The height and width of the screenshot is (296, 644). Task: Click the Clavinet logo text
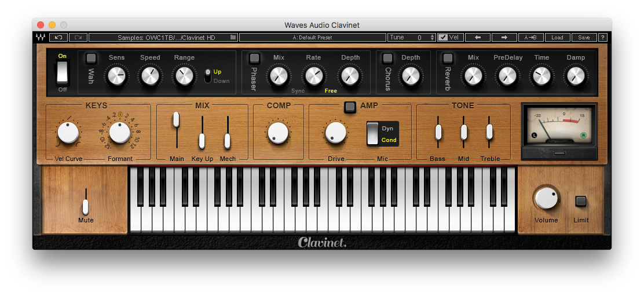[x=323, y=242]
